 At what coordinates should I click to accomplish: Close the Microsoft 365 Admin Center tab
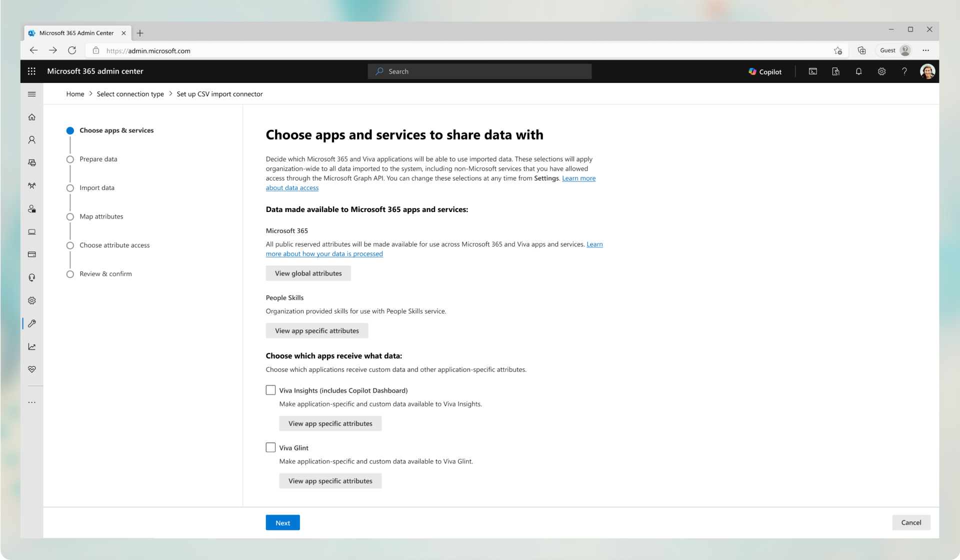click(123, 33)
